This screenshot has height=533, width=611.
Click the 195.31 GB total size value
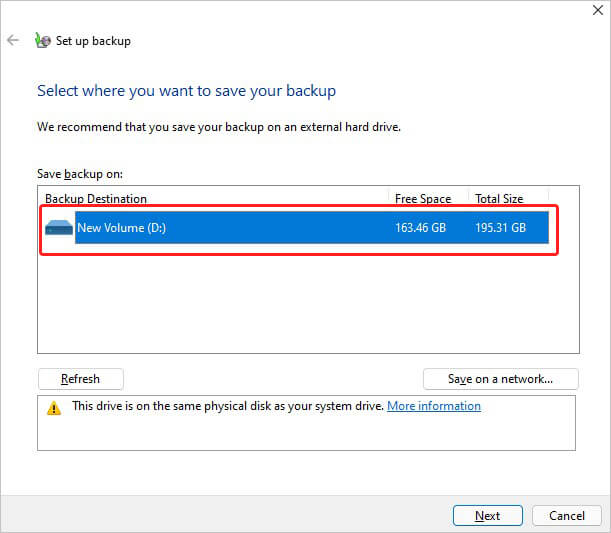pos(501,228)
